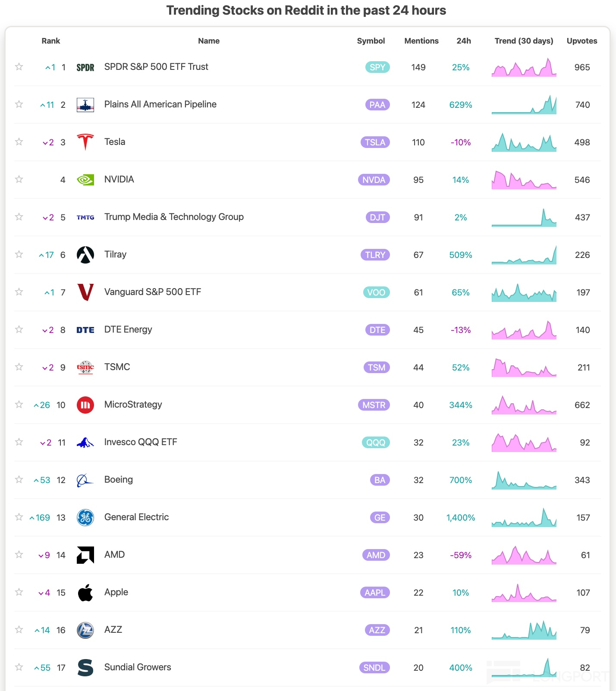The image size is (616, 691).
Task: Click the NVIDIA logo icon
Action: coord(85,179)
